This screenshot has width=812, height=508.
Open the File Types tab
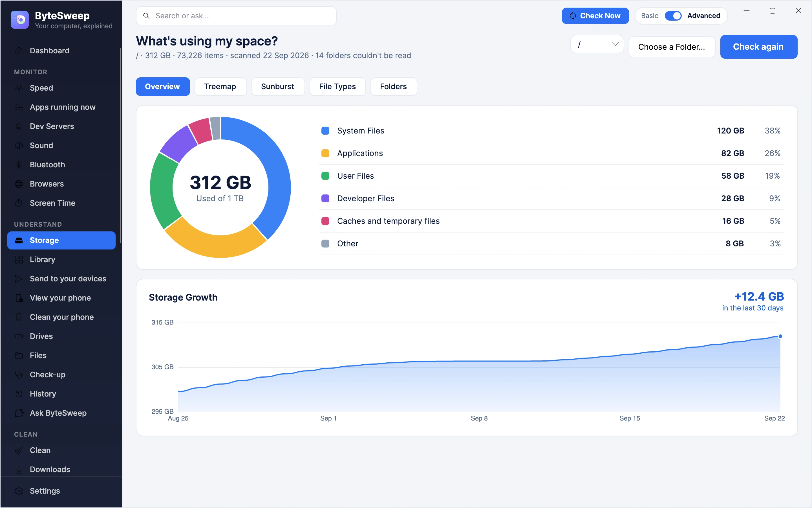tap(337, 87)
